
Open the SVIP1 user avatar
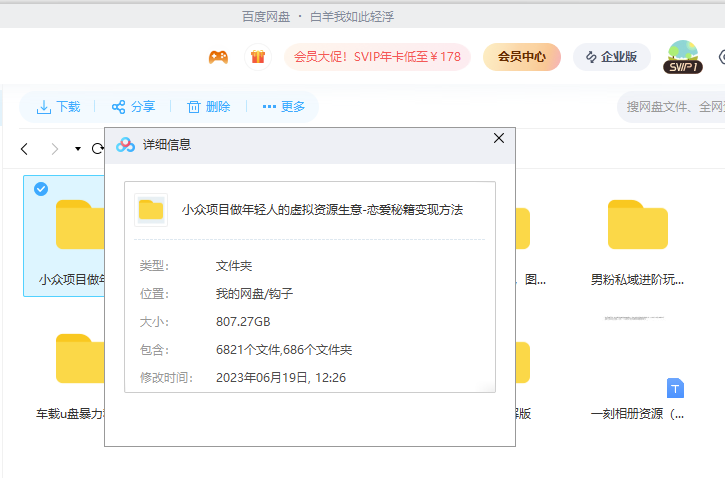683,57
